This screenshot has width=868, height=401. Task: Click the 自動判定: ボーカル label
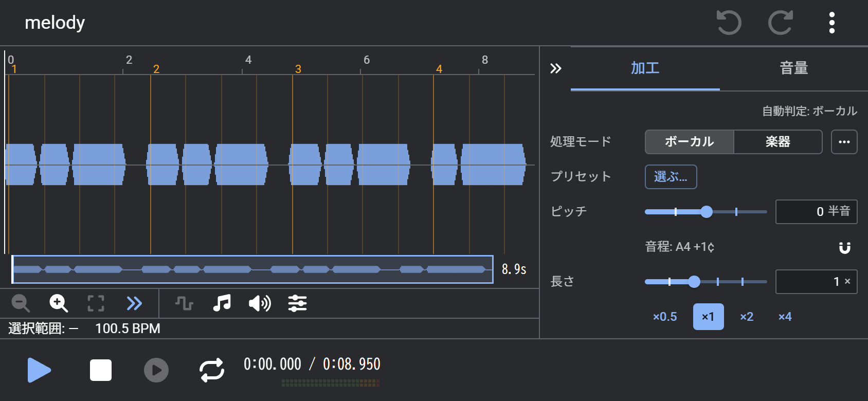[809, 111]
